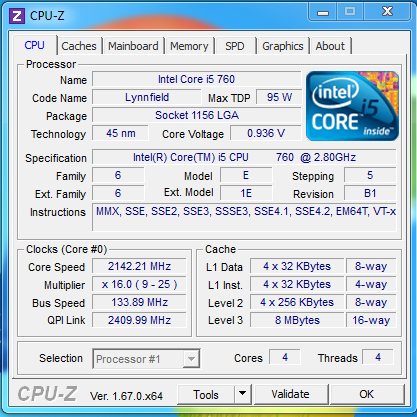Click the Core Voltage value 0.936 V

click(266, 133)
